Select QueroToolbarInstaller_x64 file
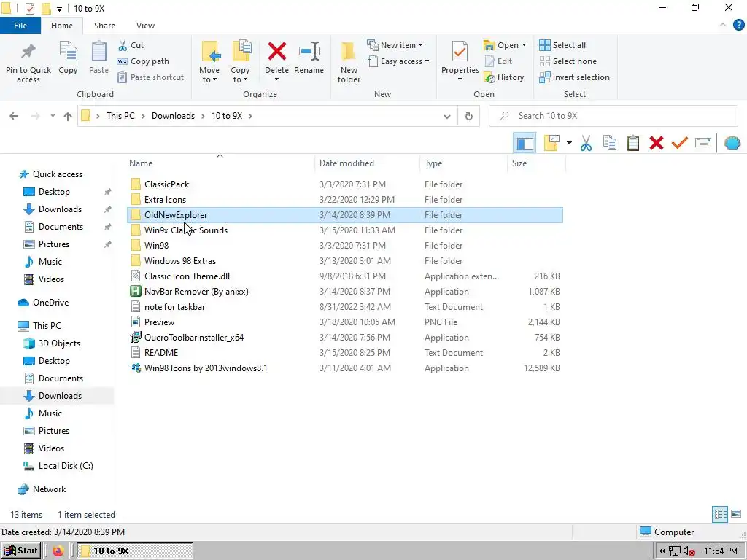Image resolution: width=747 pixels, height=560 pixels. tap(345, 338)
